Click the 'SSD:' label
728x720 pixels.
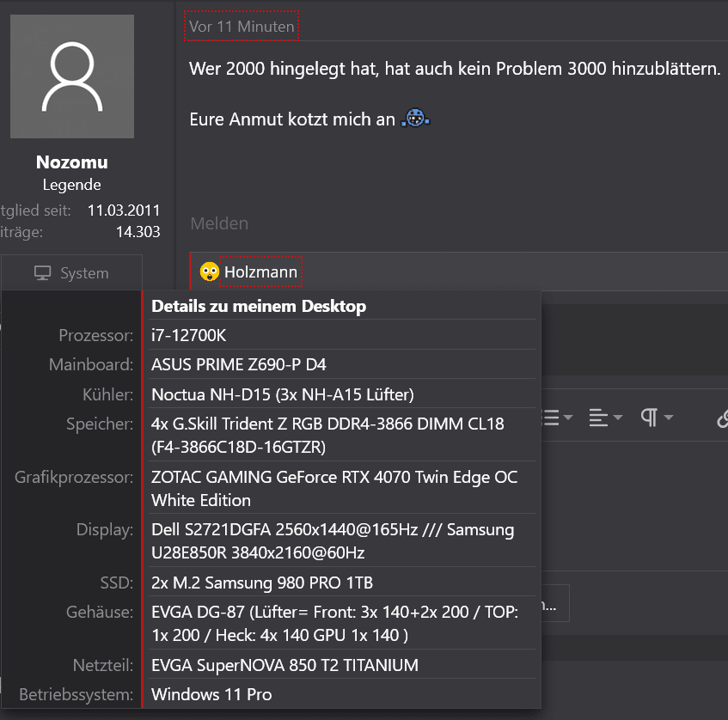117,583
